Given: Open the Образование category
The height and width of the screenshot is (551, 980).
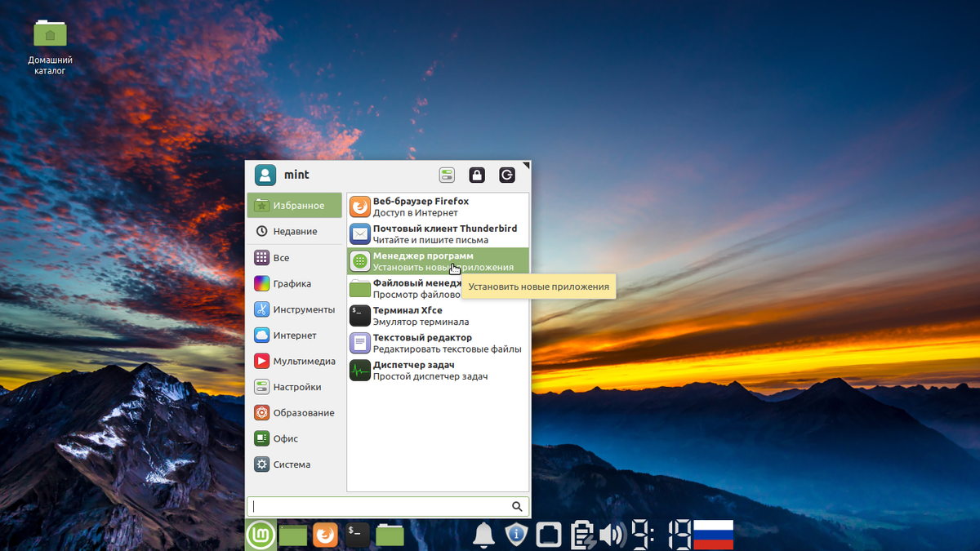Looking at the screenshot, I should click(x=295, y=413).
